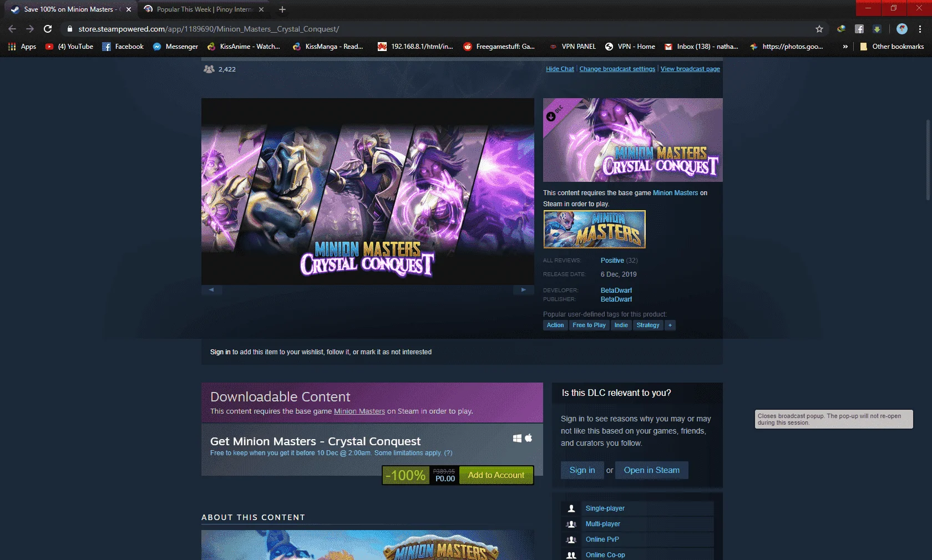Select the Indie tag
Viewport: 932px width, 560px height.
click(x=621, y=325)
